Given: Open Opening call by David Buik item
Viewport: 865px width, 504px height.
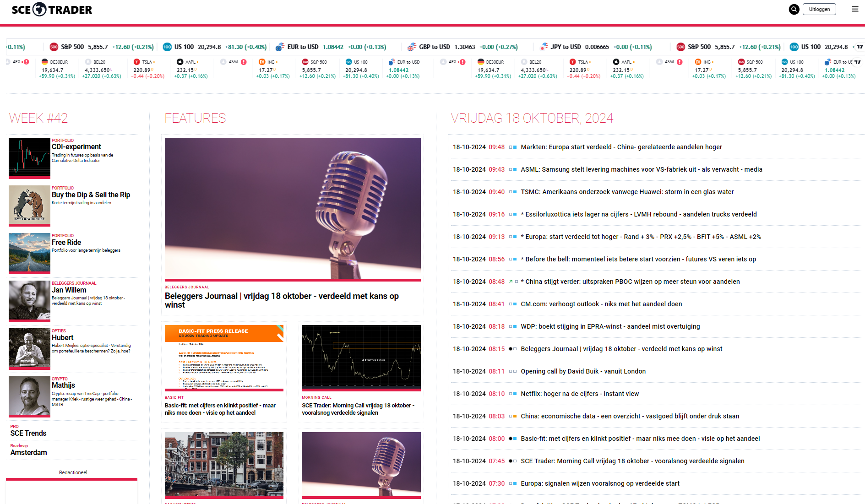Looking at the screenshot, I should click(x=583, y=371).
